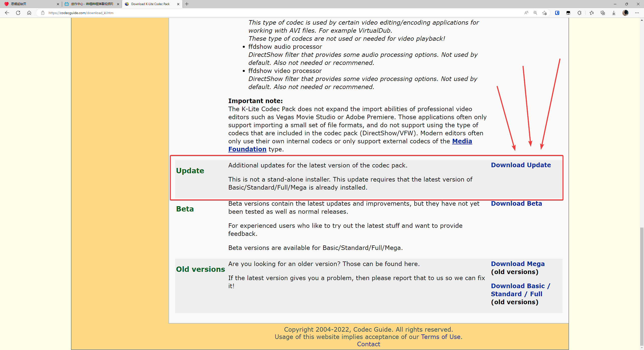Switch to the bilibili 创作中心 tab
Image resolution: width=644 pixels, height=350 pixels.
pyautogui.click(x=92, y=4)
